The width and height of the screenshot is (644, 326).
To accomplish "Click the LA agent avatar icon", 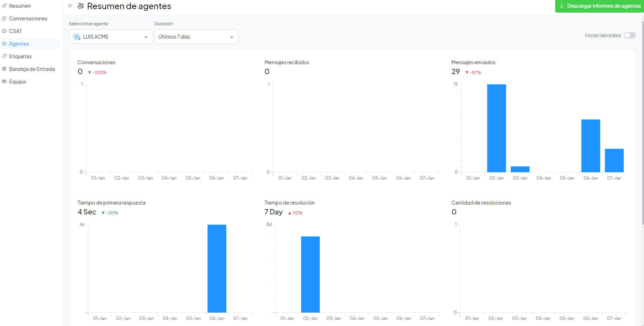I will point(77,36).
